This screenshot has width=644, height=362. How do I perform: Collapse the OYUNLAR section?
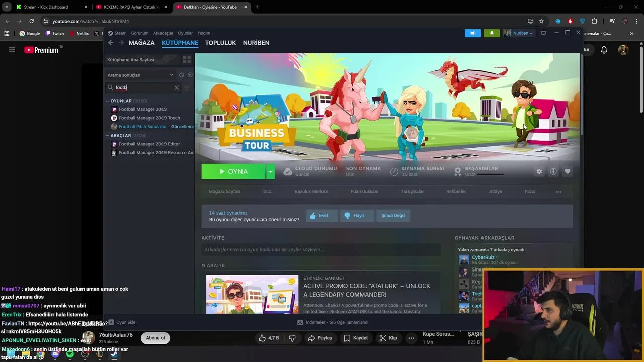107,101
